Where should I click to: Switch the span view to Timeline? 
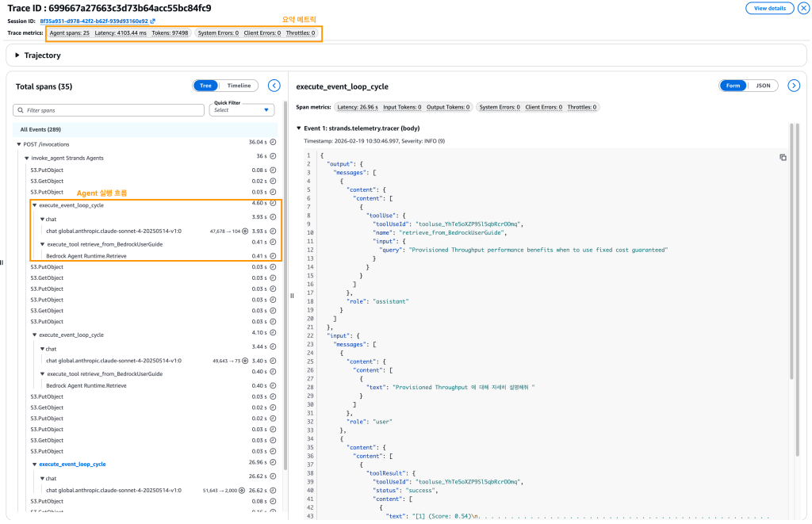pyautogui.click(x=239, y=86)
